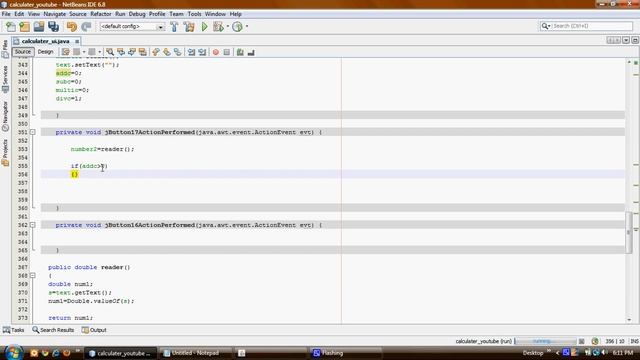The width and height of the screenshot is (640, 360).
Task: Open the Projects side panel
Action: (x=5, y=153)
